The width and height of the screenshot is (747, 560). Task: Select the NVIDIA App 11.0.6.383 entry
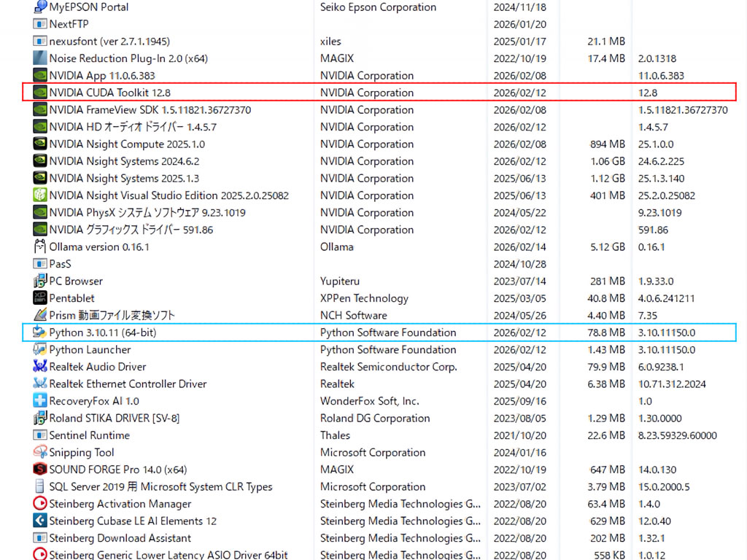[102, 76]
